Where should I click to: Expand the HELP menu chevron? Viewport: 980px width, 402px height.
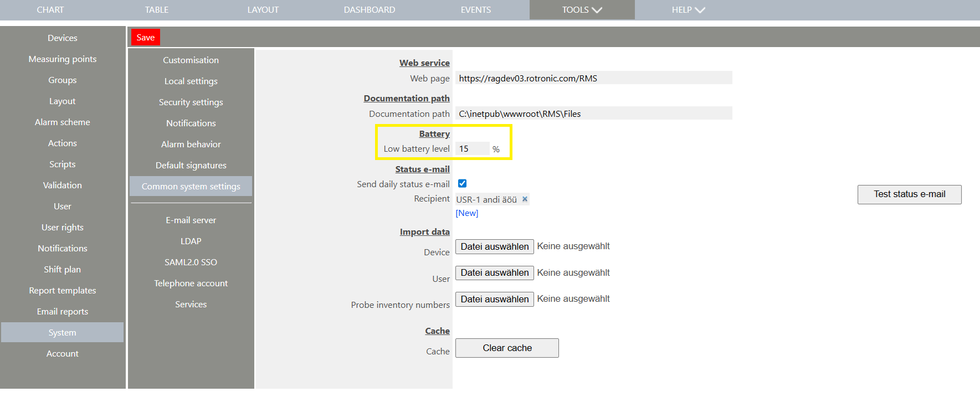[x=700, y=10]
